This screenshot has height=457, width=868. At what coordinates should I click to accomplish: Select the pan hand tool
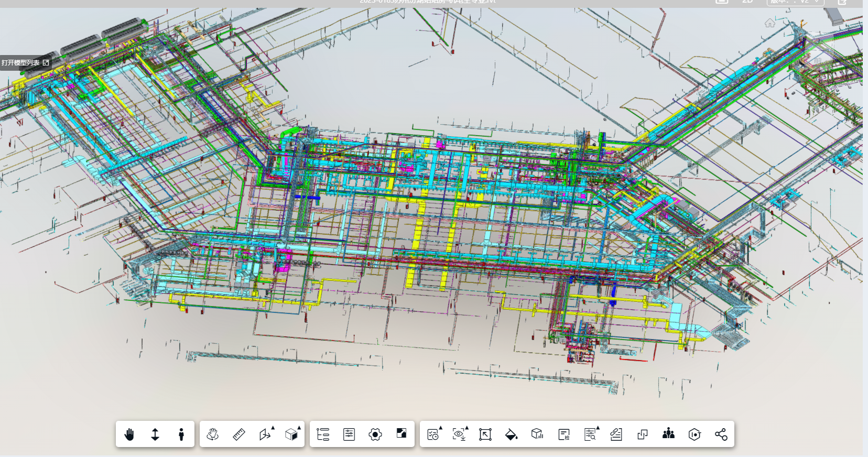point(129,434)
